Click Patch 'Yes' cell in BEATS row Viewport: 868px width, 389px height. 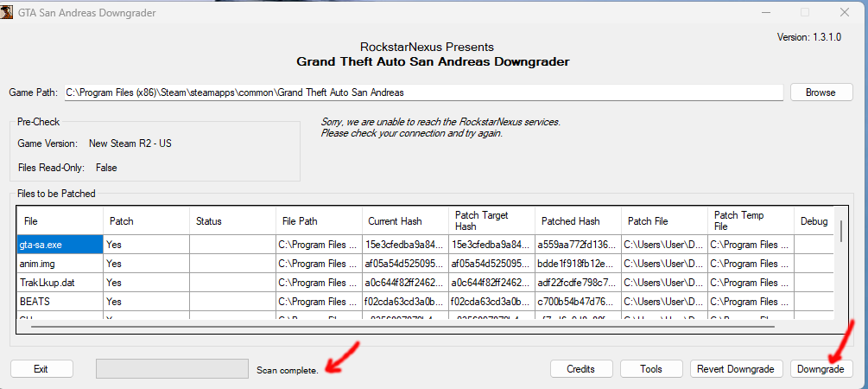click(x=146, y=302)
